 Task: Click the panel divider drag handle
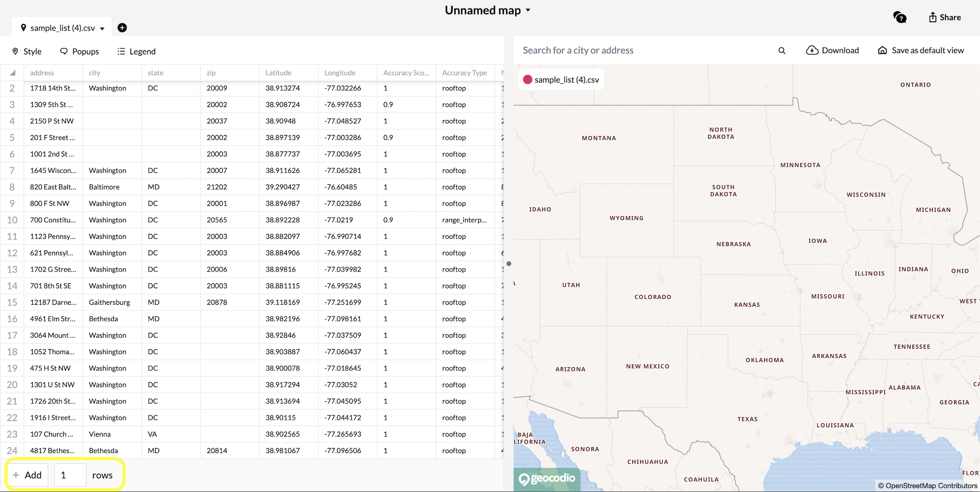click(509, 263)
